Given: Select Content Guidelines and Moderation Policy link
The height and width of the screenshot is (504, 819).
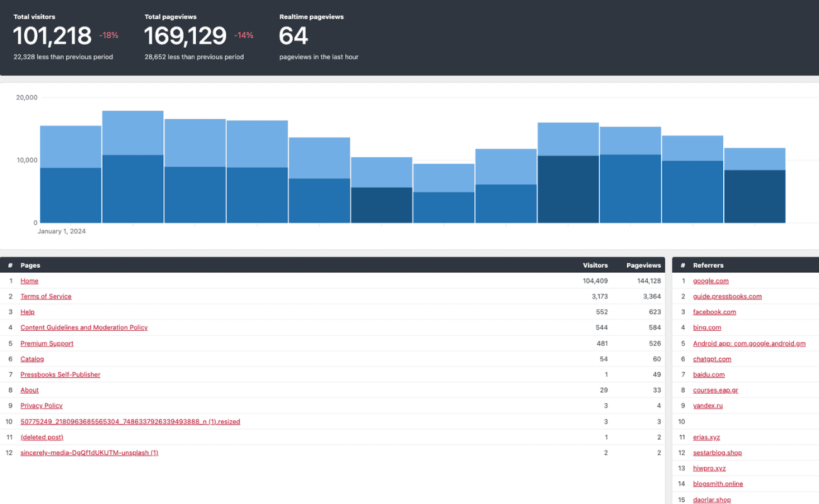Looking at the screenshot, I should [84, 328].
